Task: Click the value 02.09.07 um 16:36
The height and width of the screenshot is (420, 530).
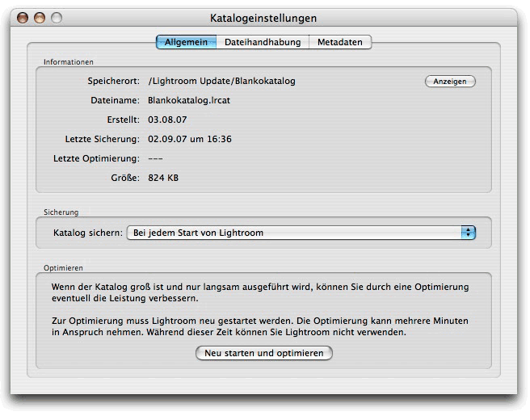Action: [x=190, y=139]
